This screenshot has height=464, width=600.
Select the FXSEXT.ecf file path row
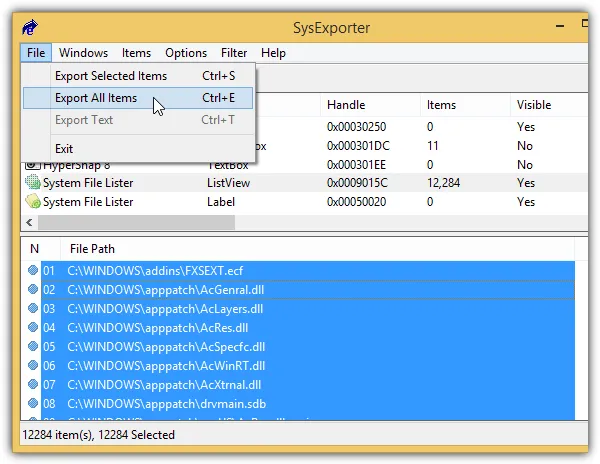pyautogui.click(x=308, y=271)
